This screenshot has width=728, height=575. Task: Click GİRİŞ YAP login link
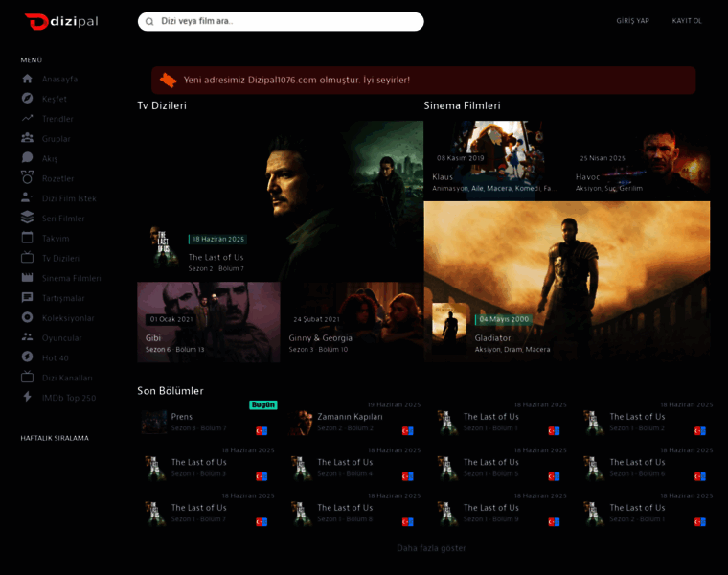pyautogui.click(x=632, y=21)
